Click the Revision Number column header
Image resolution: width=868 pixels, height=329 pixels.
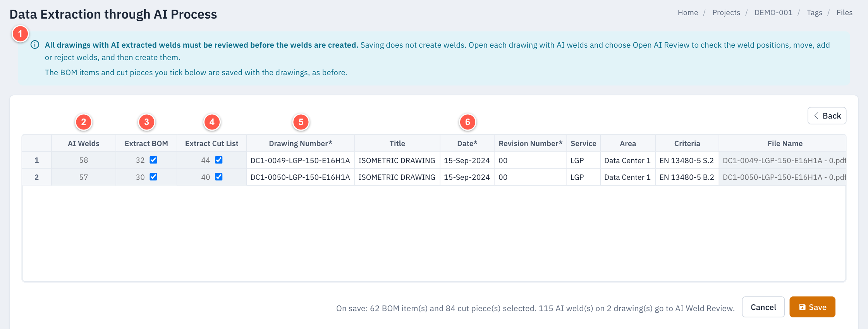pos(531,143)
